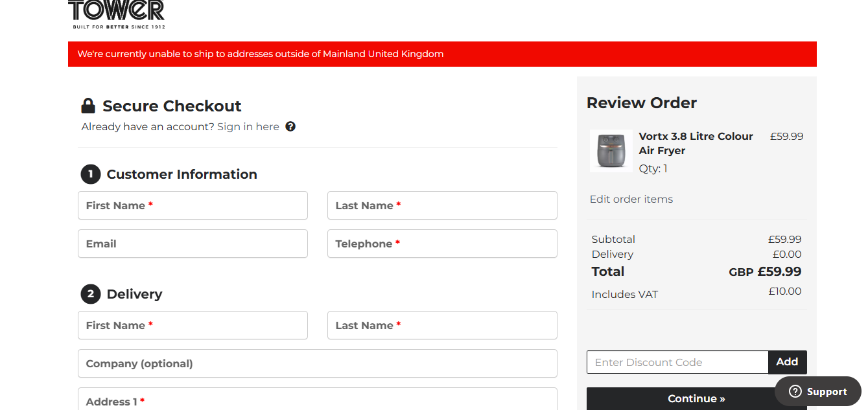
Task: Select the delivery First Name field
Action: coord(193,325)
